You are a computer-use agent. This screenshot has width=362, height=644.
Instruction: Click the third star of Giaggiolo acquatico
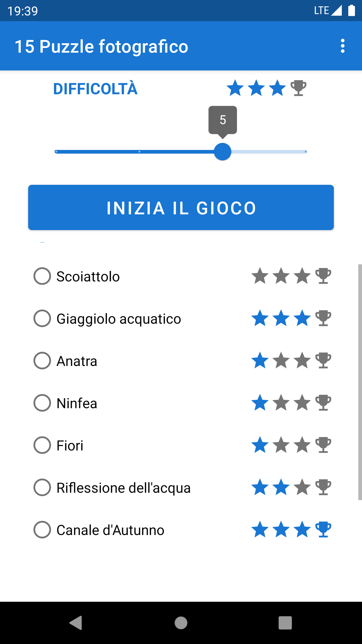point(302,318)
